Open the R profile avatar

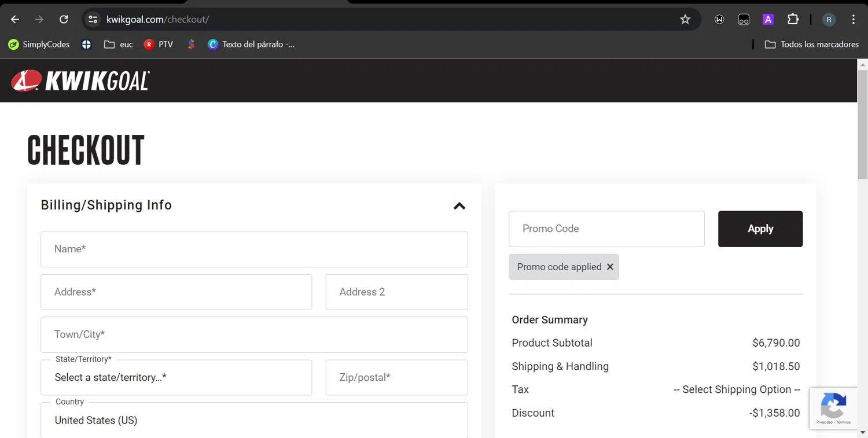click(829, 20)
